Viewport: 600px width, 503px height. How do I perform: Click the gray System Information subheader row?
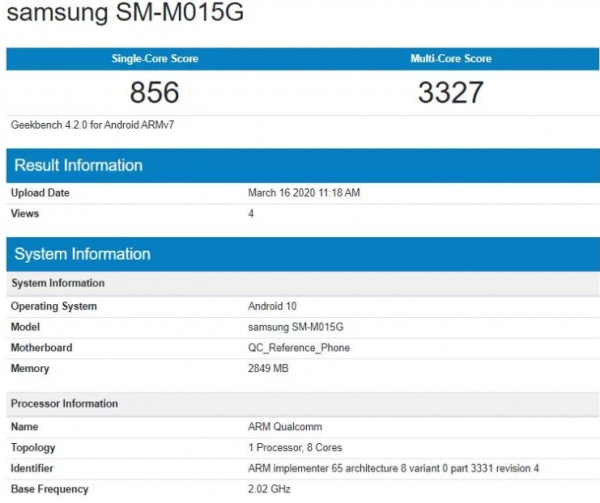click(303, 283)
